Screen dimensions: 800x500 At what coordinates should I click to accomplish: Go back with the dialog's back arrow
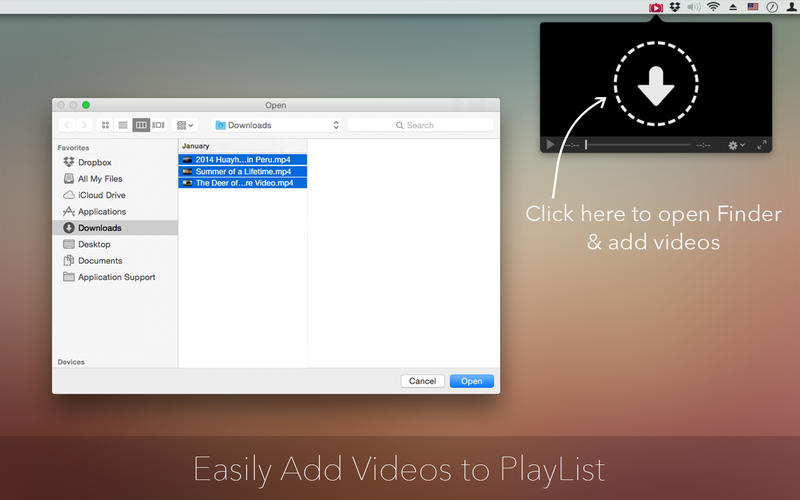67,125
